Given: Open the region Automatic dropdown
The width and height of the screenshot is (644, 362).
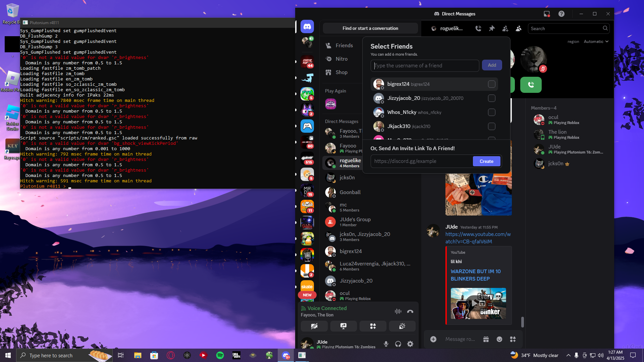Looking at the screenshot, I should click(596, 42).
